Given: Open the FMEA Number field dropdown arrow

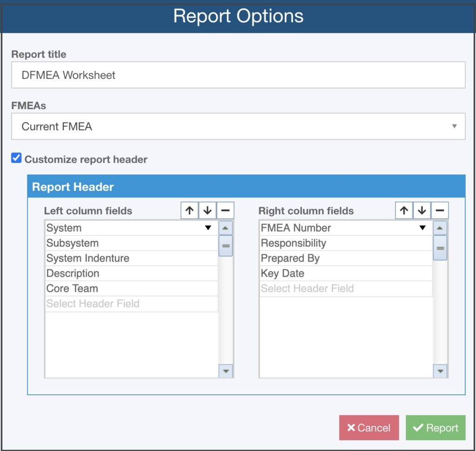Looking at the screenshot, I should pos(423,228).
